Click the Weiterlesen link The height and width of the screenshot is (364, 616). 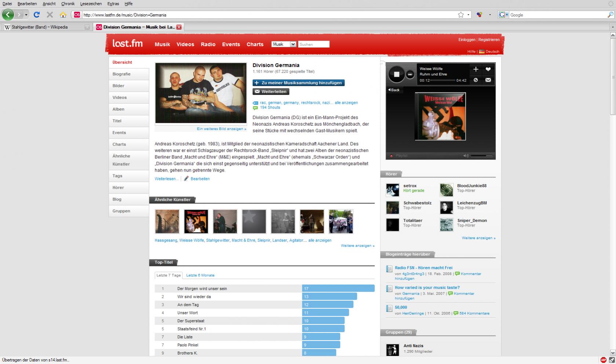click(x=167, y=179)
